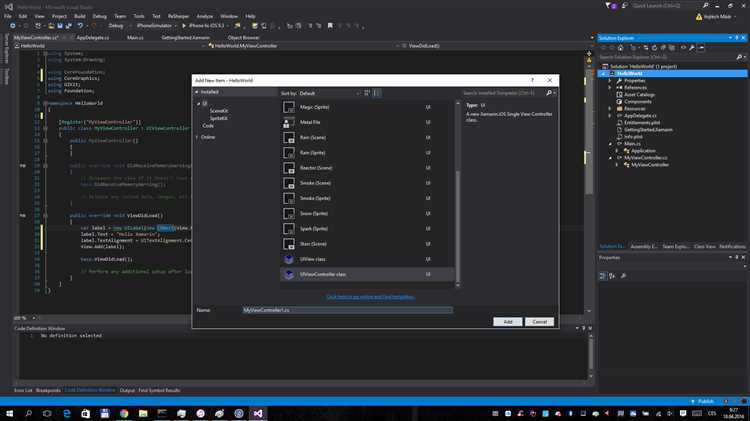Select the UIView class template icon
Image resolution: width=750 pixels, height=421 pixels.
click(x=289, y=258)
